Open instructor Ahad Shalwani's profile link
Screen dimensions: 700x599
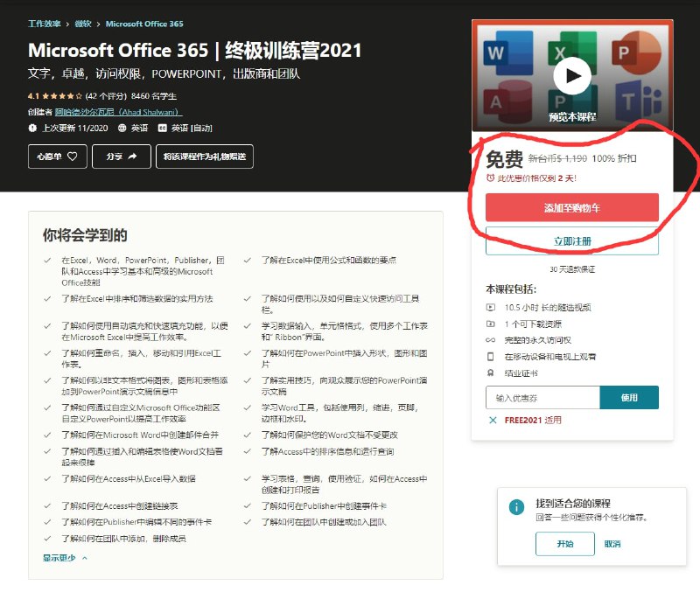click(x=119, y=112)
